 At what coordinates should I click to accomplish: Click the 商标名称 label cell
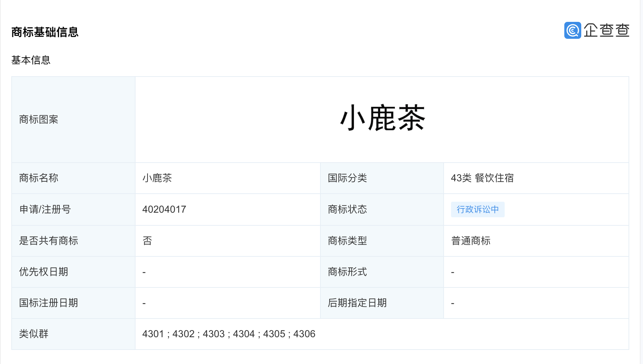[x=73, y=178]
